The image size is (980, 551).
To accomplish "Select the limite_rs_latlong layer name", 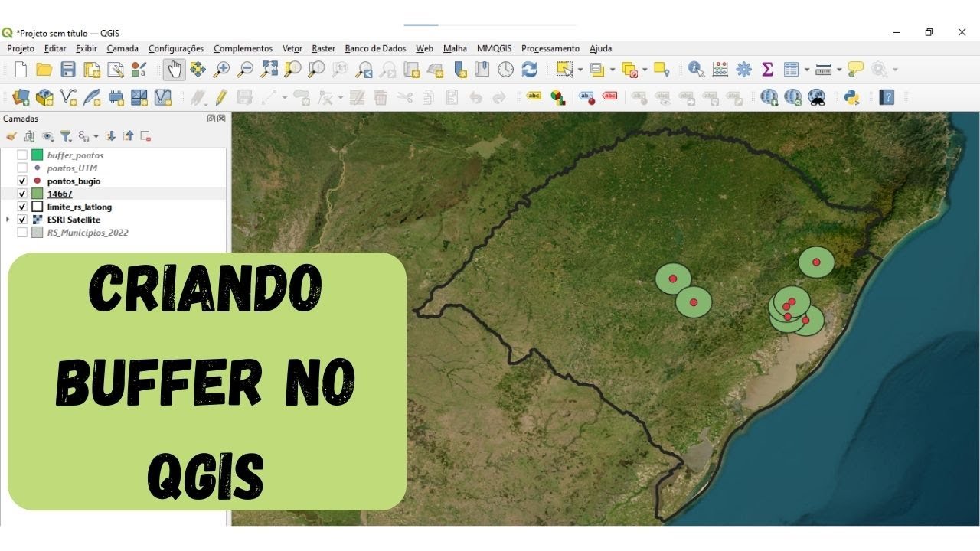I will point(80,207).
